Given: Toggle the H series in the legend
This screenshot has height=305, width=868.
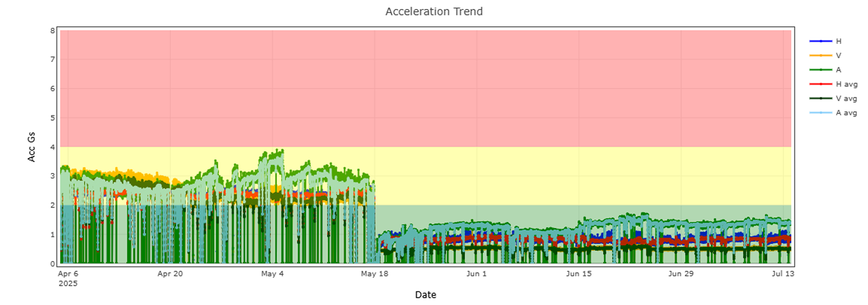Looking at the screenshot, I should coord(838,41).
